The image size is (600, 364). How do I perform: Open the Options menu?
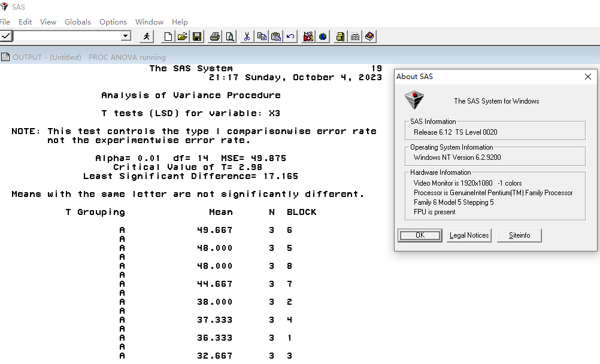pyautogui.click(x=113, y=22)
